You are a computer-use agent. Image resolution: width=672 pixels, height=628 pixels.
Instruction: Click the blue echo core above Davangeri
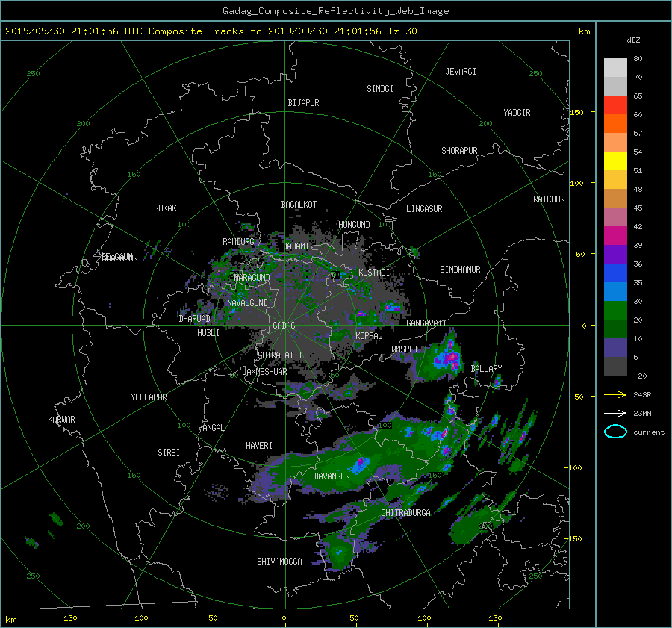pos(359,464)
